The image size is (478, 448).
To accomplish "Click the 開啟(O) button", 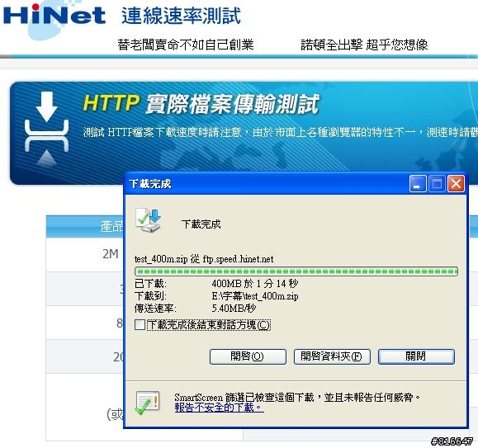I will (248, 356).
